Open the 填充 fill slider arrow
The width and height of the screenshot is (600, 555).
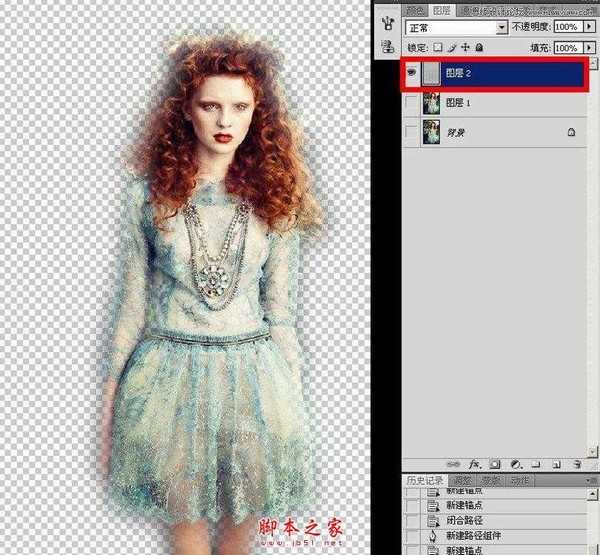[590, 48]
